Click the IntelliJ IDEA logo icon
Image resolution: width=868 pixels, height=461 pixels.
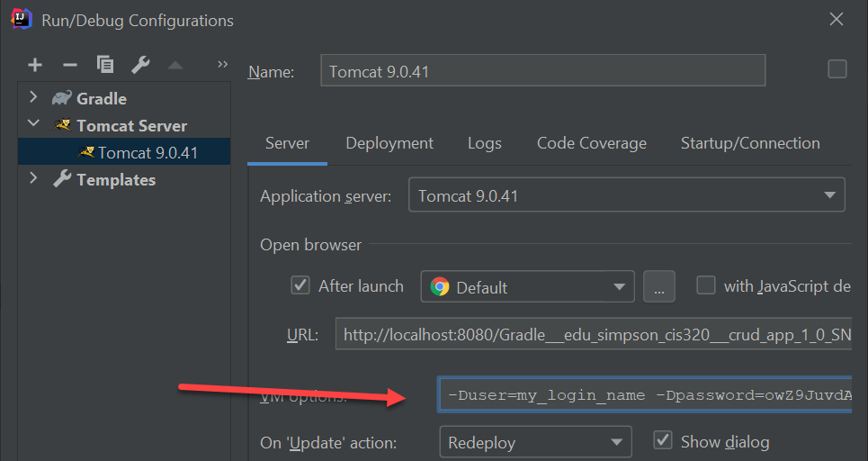tap(21, 20)
